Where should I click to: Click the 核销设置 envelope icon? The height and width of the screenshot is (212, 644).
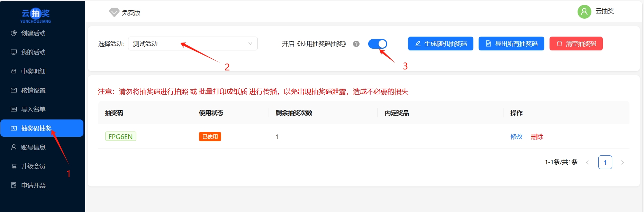tap(14, 90)
